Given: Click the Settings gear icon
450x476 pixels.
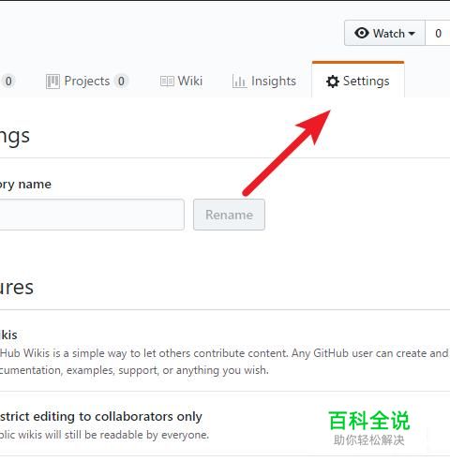Looking at the screenshot, I should click(332, 82).
